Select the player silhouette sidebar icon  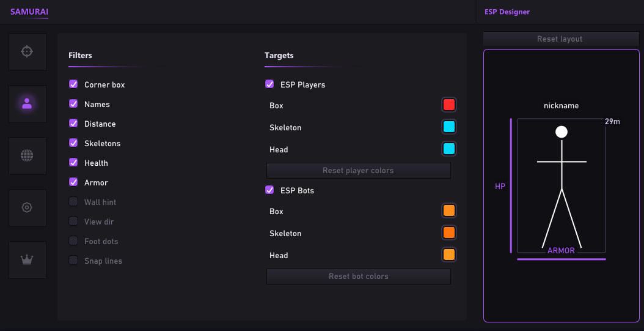27,103
